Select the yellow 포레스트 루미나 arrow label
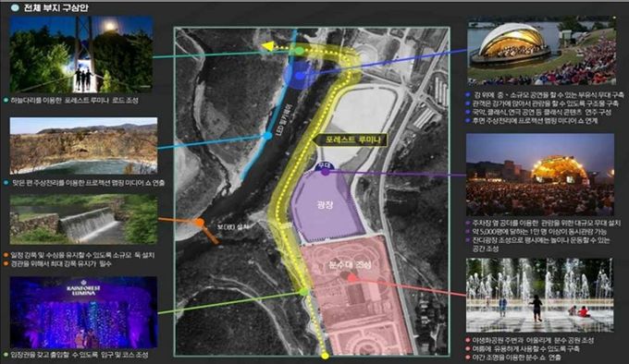The width and height of the screenshot is (629, 364). click(350, 140)
